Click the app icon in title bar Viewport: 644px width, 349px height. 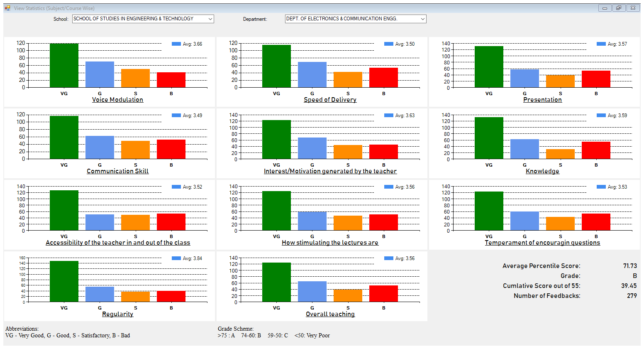pyautogui.click(x=7, y=8)
